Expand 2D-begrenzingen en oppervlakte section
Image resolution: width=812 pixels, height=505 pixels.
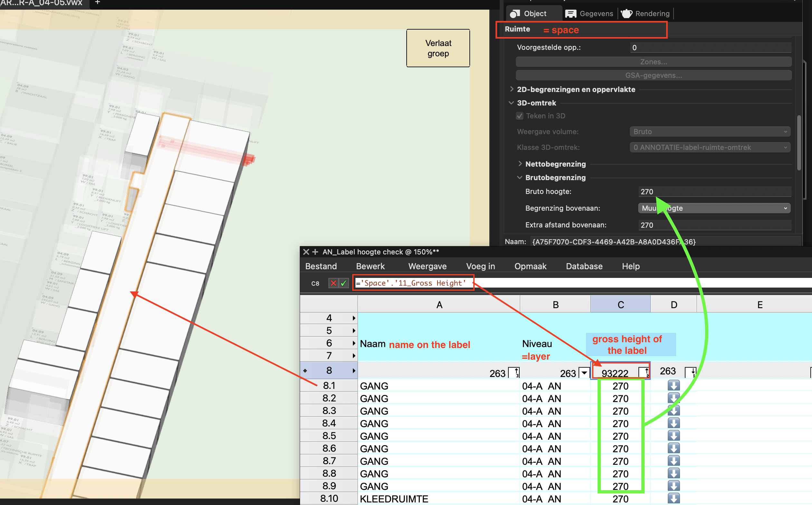(x=512, y=89)
